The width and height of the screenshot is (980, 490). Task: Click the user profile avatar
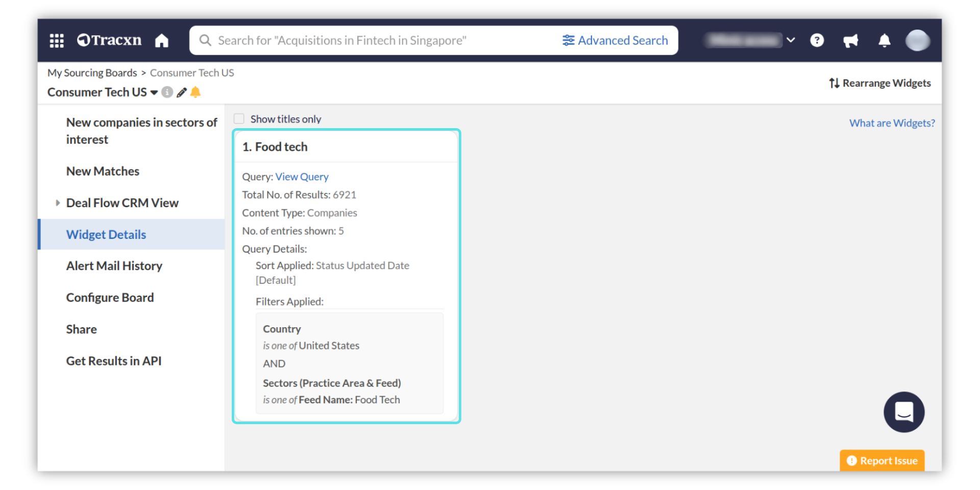[x=917, y=40]
